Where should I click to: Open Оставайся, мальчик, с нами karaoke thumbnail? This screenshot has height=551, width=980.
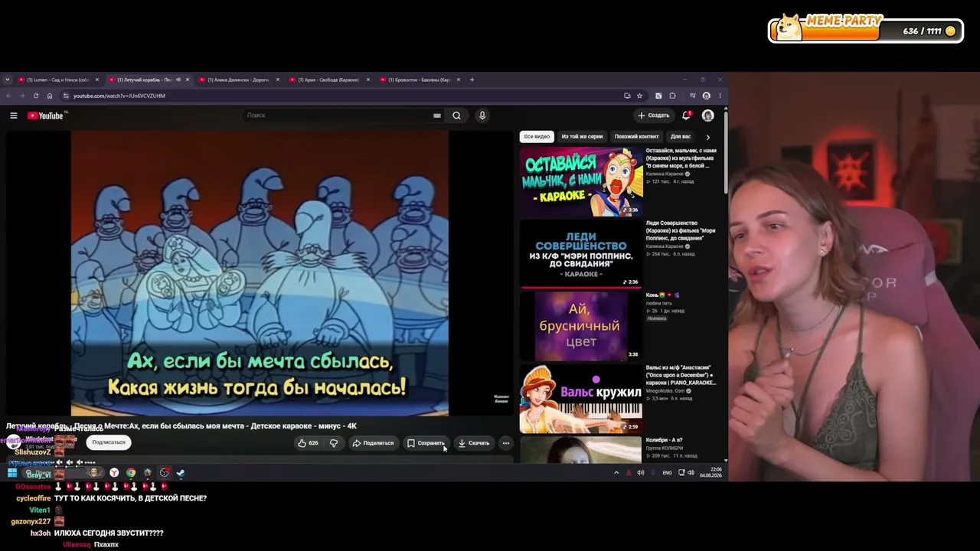(x=581, y=182)
